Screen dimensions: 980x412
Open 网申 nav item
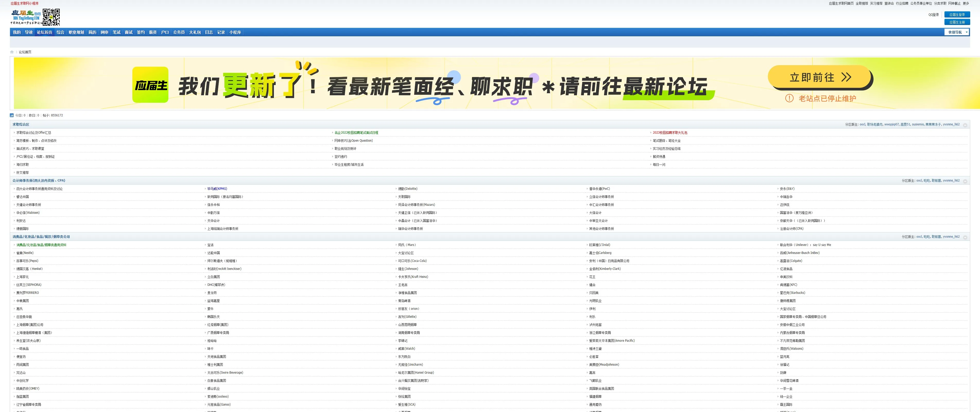coord(105,32)
